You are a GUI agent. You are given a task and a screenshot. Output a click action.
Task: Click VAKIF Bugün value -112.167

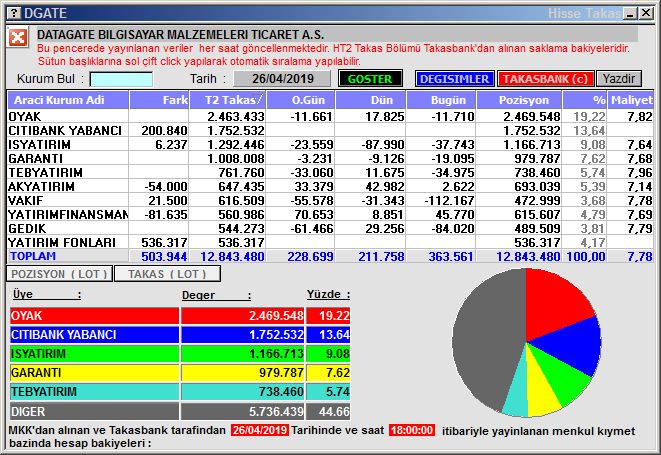pos(449,200)
